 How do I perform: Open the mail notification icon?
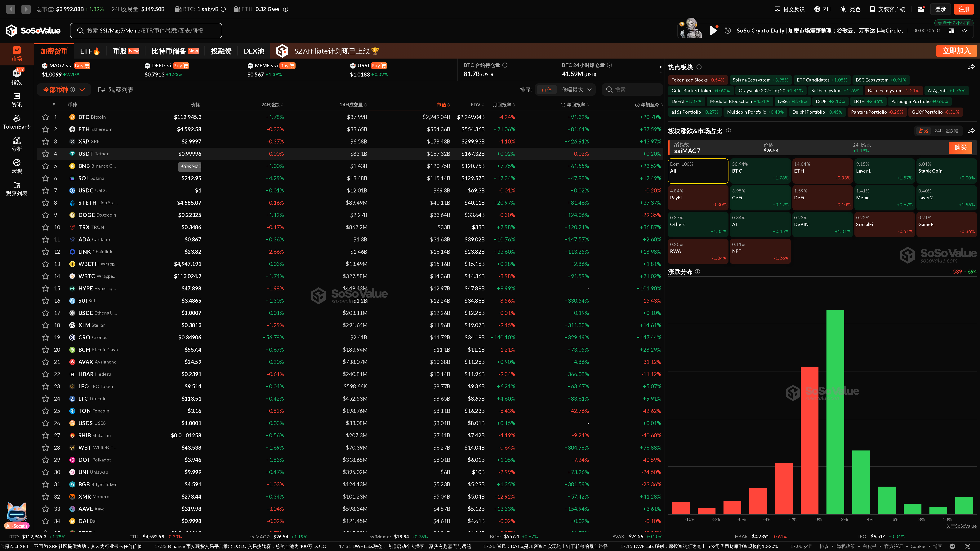coord(921,9)
